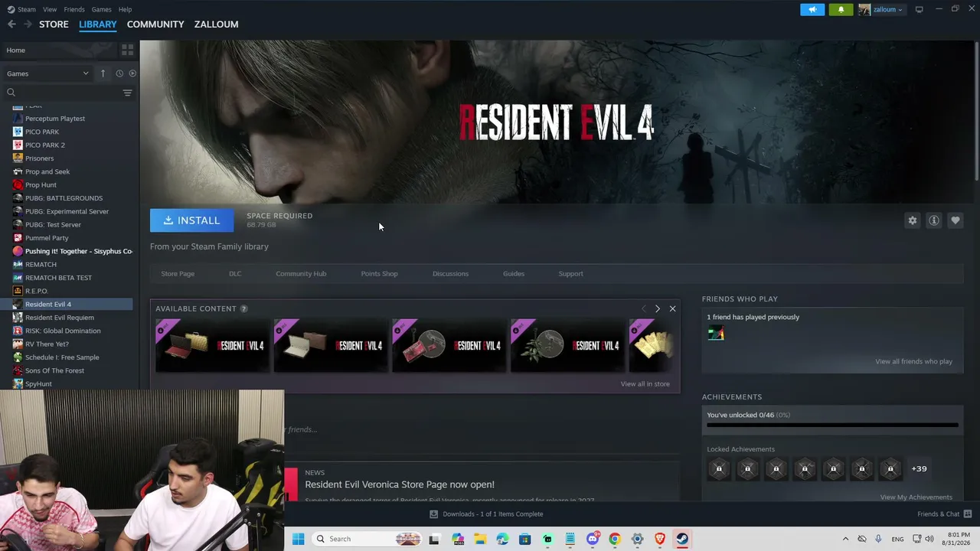Open the library advanced filter options icon
Viewport: 980px width, 551px height.
tap(127, 93)
